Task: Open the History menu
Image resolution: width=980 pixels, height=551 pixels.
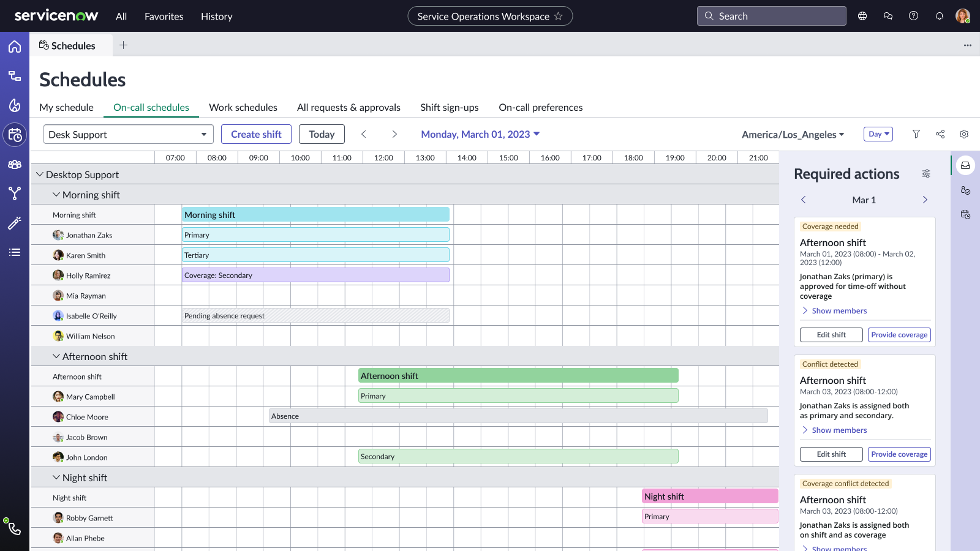Action: pyautogui.click(x=217, y=17)
